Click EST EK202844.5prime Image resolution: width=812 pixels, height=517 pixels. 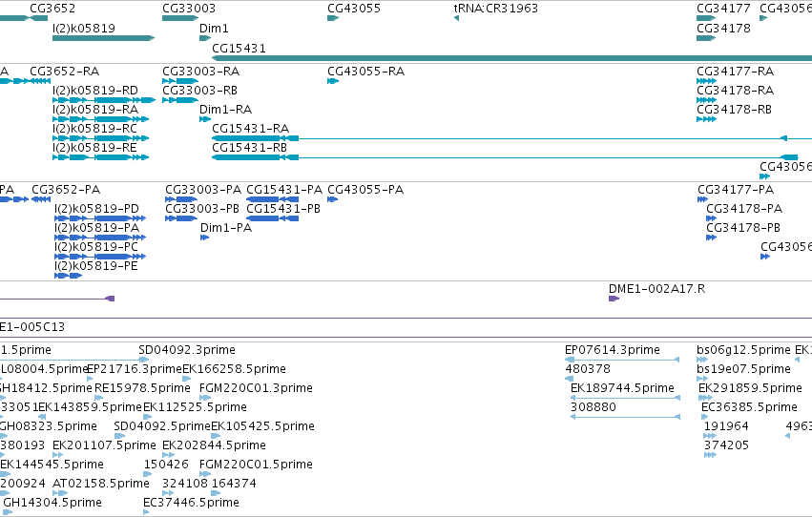click(x=168, y=455)
